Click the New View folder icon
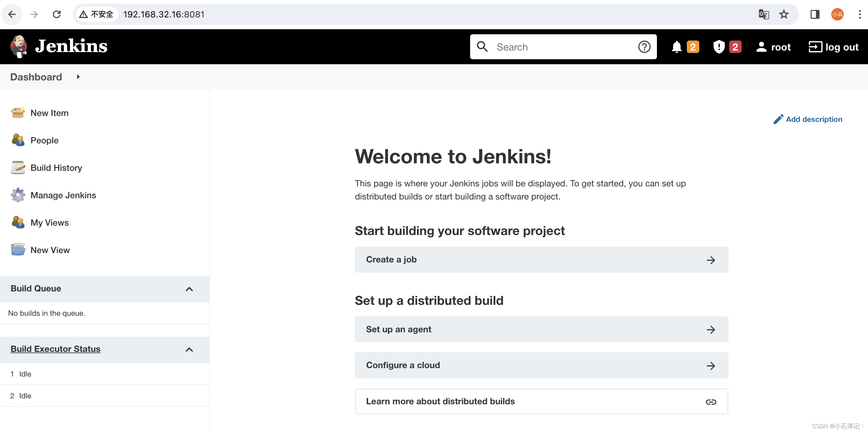 click(18, 250)
